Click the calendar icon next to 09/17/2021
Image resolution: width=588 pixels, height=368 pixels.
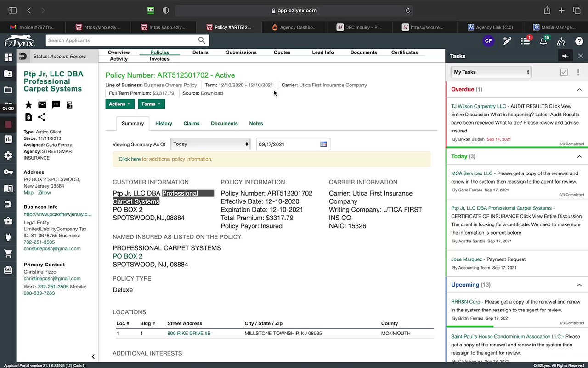click(323, 144)
